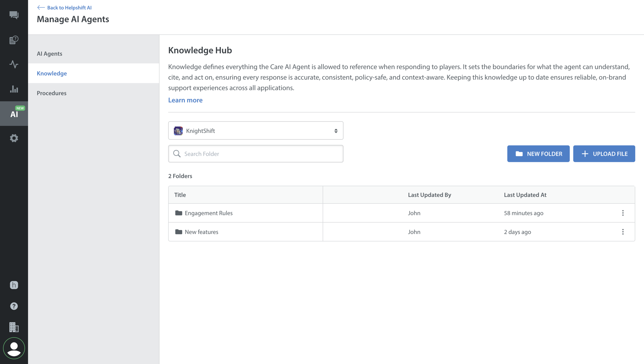Click the Helpshift 'h' logo icon
644x364 pixels.
pos(14,285)
